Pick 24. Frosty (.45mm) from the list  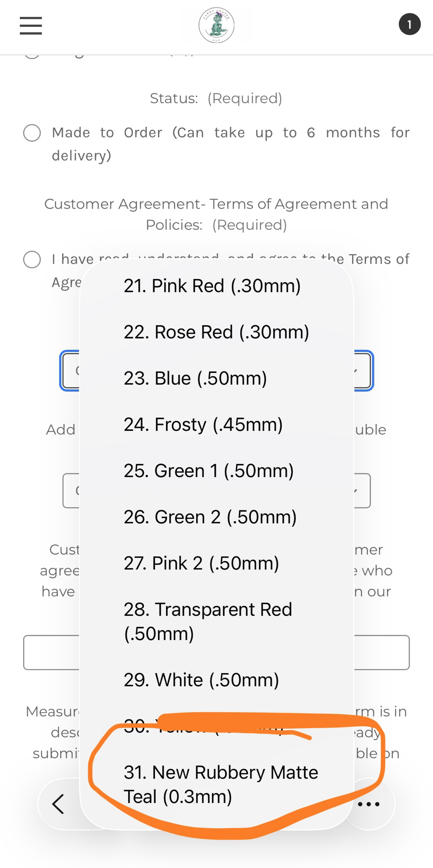coord(203,424)
